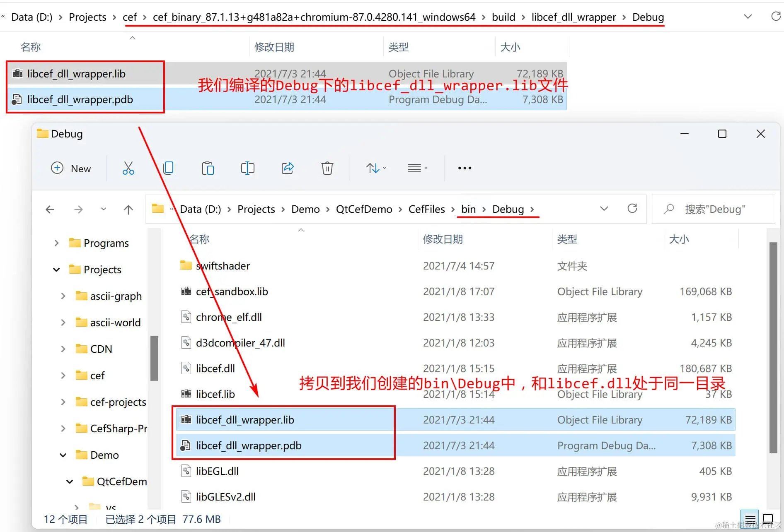The width and height of the screenshot is (784, 532).
Task: Refresh the Debug folder view
Action: pos(633,209)
